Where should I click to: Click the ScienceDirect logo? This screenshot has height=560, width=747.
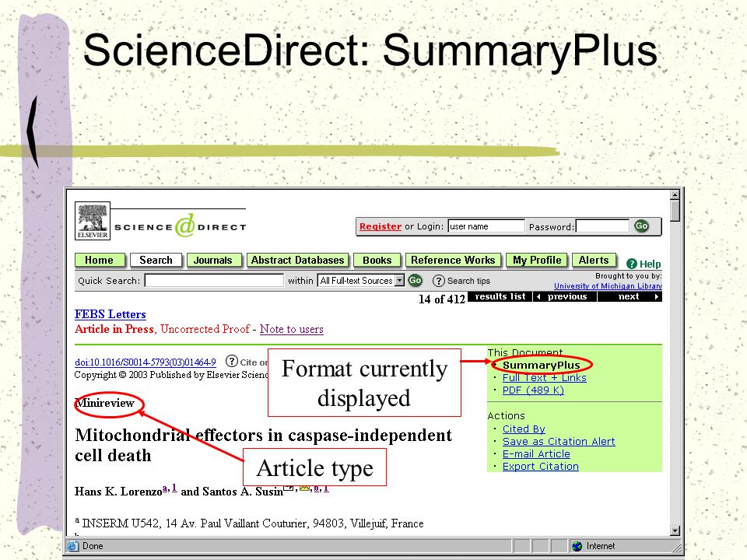coord(180,226)
